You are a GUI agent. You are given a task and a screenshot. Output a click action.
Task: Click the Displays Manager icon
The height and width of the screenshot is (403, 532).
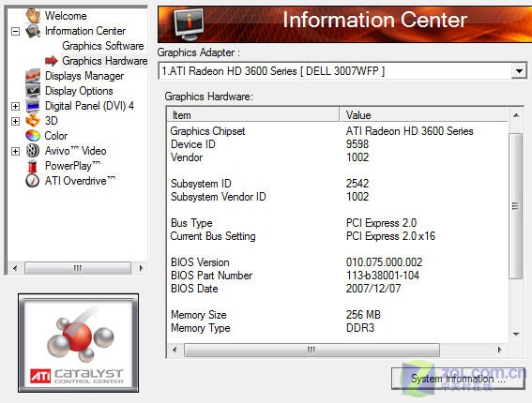coord(33,76)
